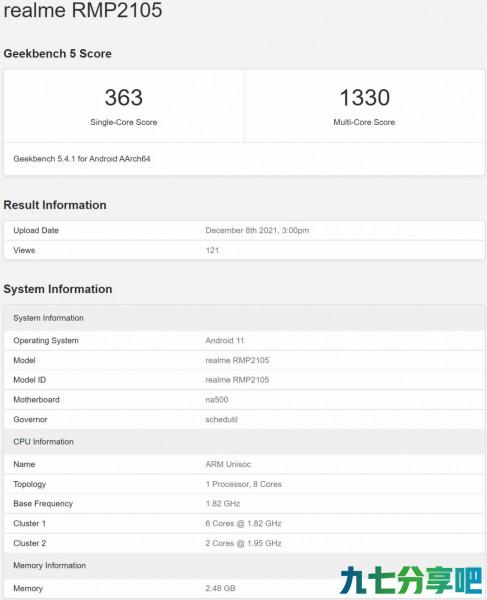
Task: Click the Upload Date row value
Action: [x=257, y=230]
